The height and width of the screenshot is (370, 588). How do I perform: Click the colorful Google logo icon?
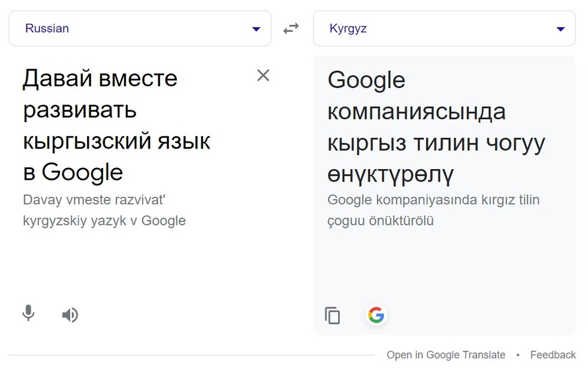[x=376, y=315]
